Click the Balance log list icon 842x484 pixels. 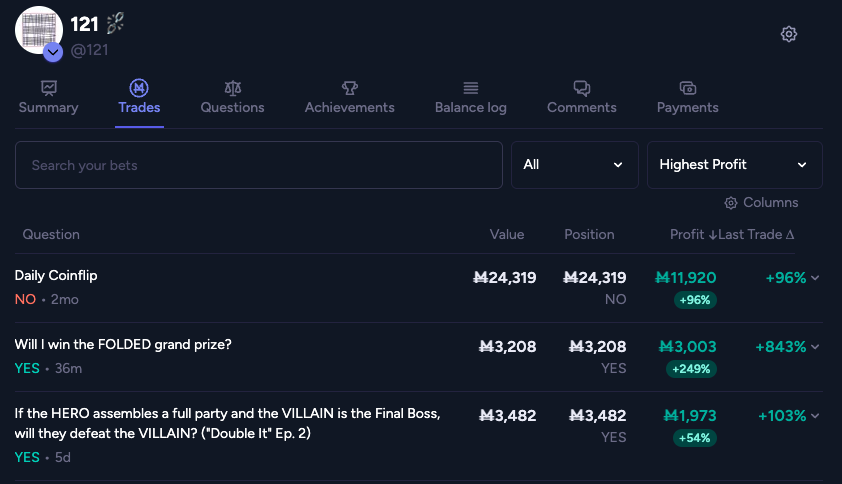(x=470, y=88)
